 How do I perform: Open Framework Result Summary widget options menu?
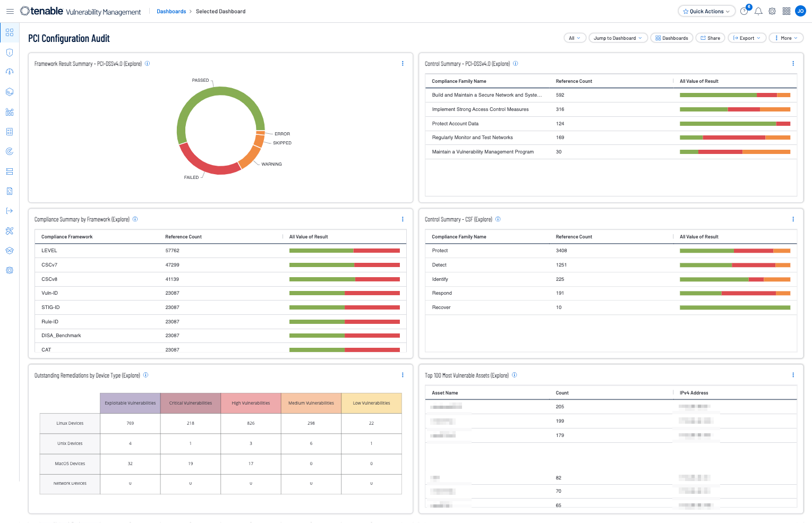(403, 64)
